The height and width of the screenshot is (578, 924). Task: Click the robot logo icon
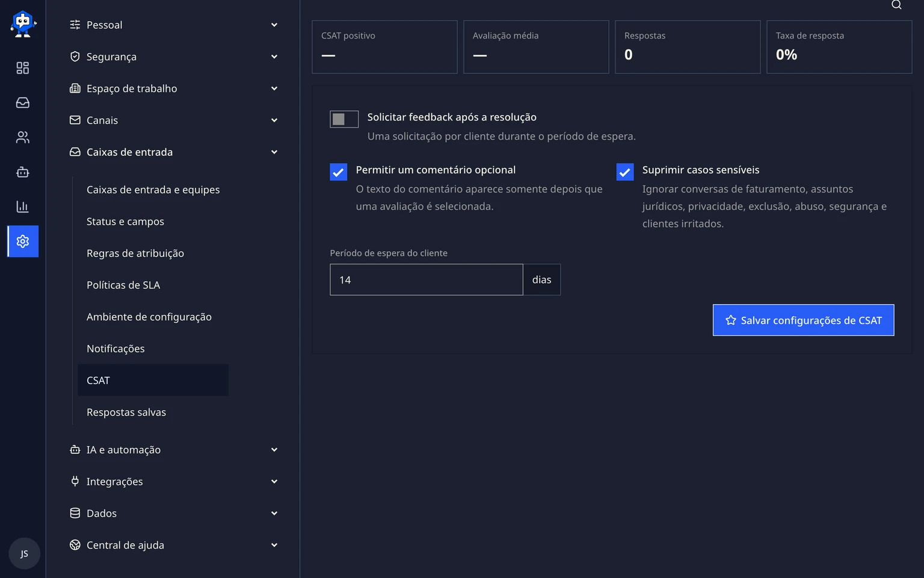coord(23,24)
